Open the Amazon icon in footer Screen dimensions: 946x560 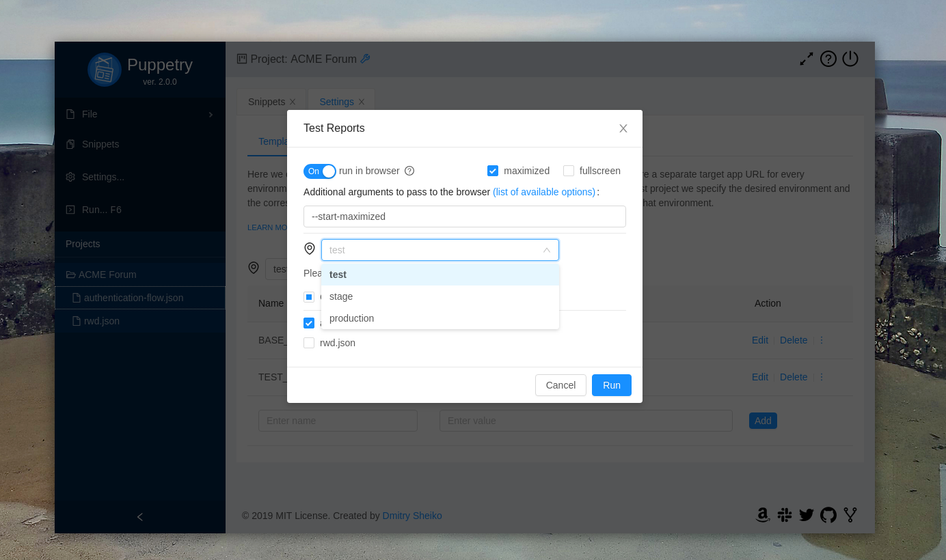[x=763, y=515]
